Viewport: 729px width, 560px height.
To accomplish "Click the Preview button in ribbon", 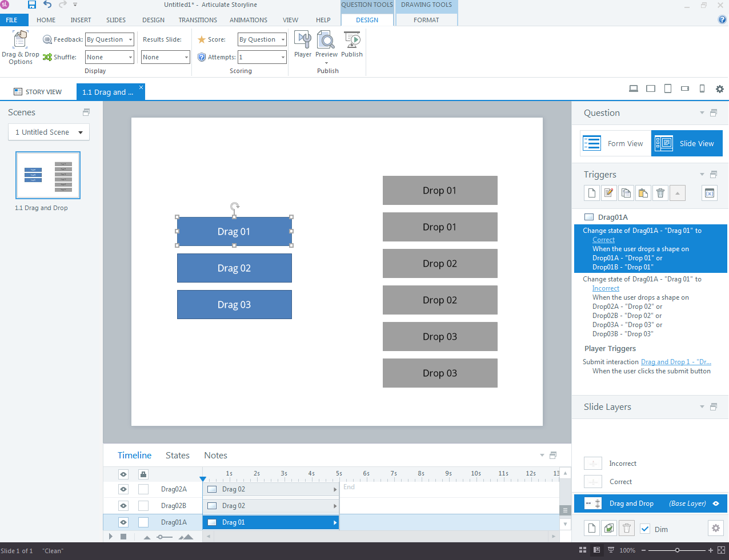I will 326,45.
